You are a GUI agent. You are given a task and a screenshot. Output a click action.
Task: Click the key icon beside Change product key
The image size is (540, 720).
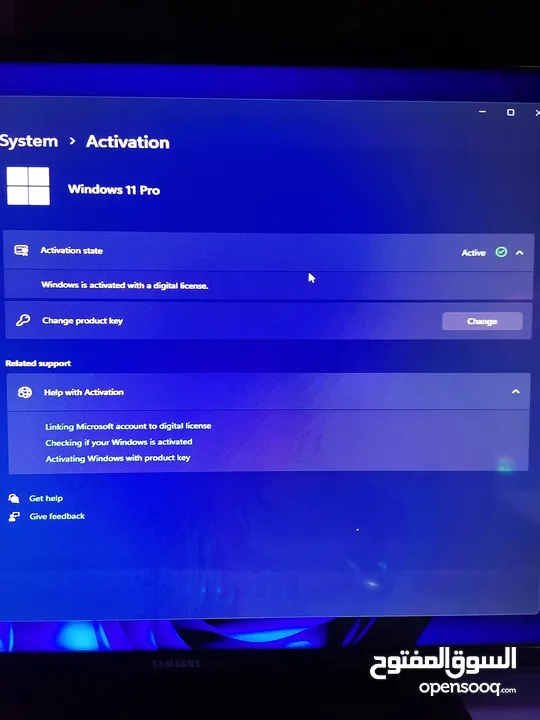pos(23,320)
